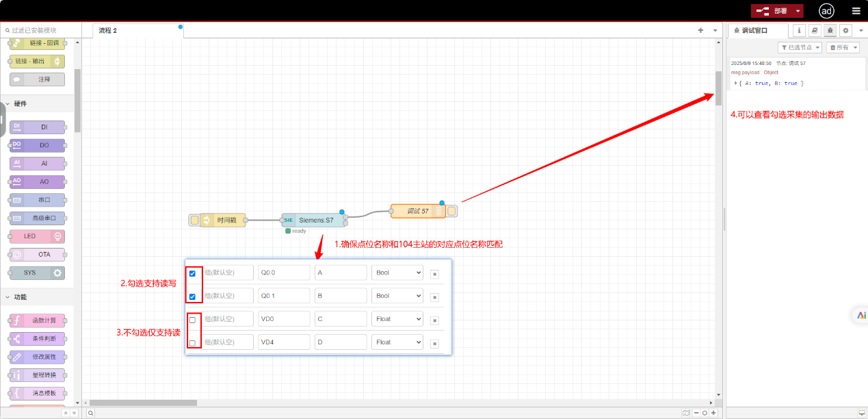Select the LED node in palette
Image resolution: width=868 pixels, height=419 pixels.
click(38, 236)
